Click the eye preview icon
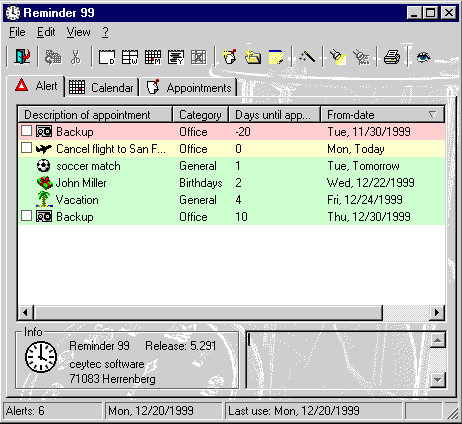 pyautogui.click(x=423, y=57)
